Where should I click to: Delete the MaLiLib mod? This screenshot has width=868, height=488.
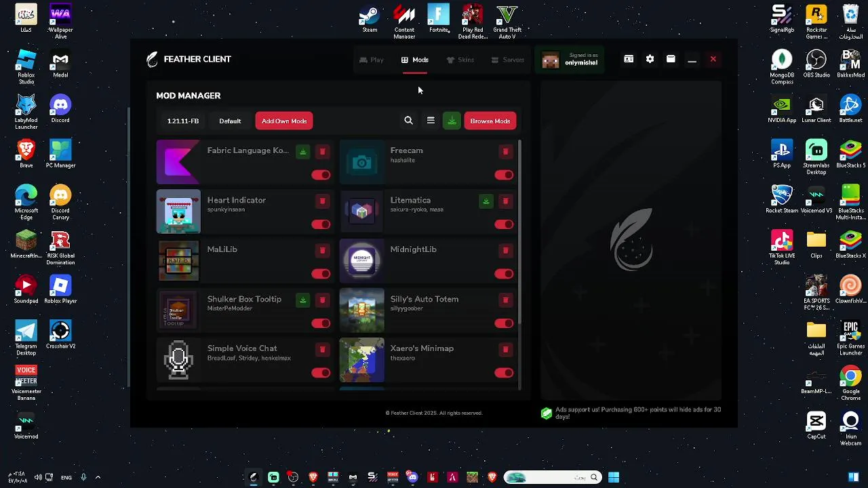click(x=322, y=251)
